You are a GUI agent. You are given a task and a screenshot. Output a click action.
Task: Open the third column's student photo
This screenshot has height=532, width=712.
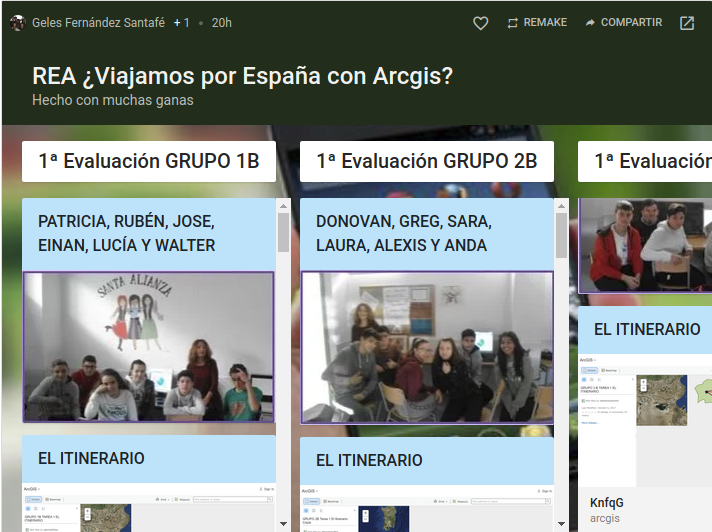[x=644, y=245]
